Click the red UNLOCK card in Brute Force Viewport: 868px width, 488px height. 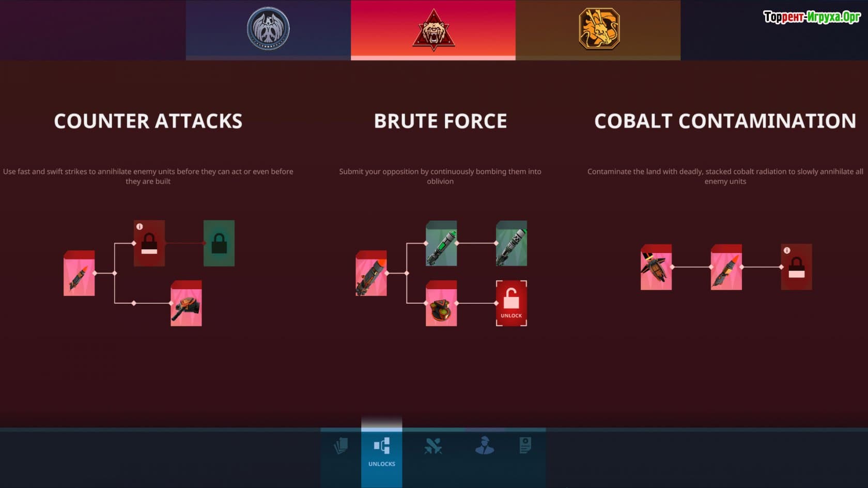pos(512,303)
